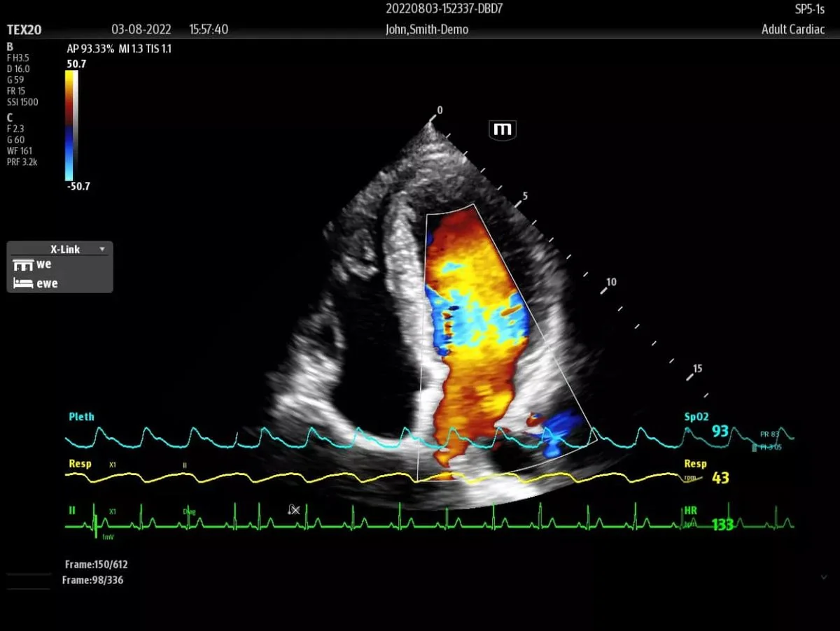Click the small chevron at bottom right
This screenshot has width=840, height=631.
823,576
